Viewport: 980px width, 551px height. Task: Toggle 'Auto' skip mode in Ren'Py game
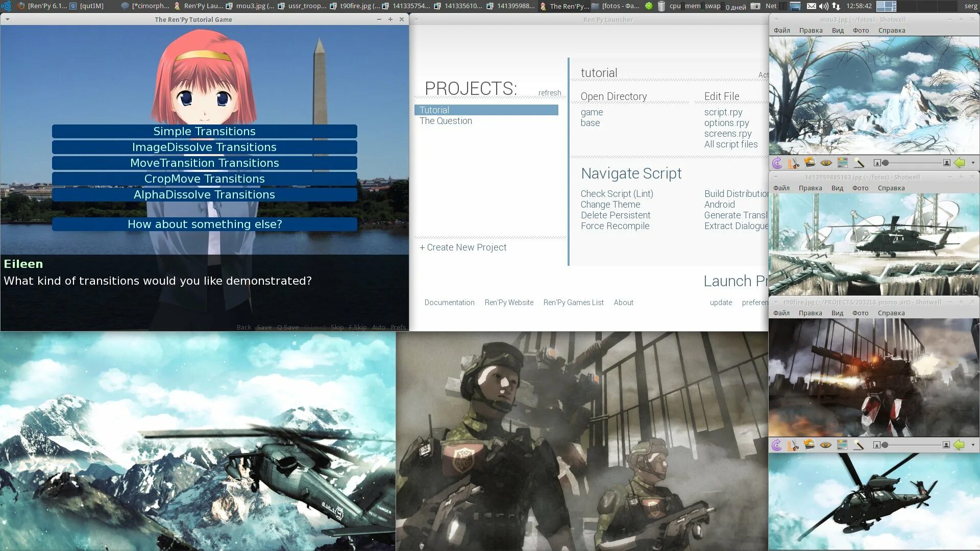point(378,327)
